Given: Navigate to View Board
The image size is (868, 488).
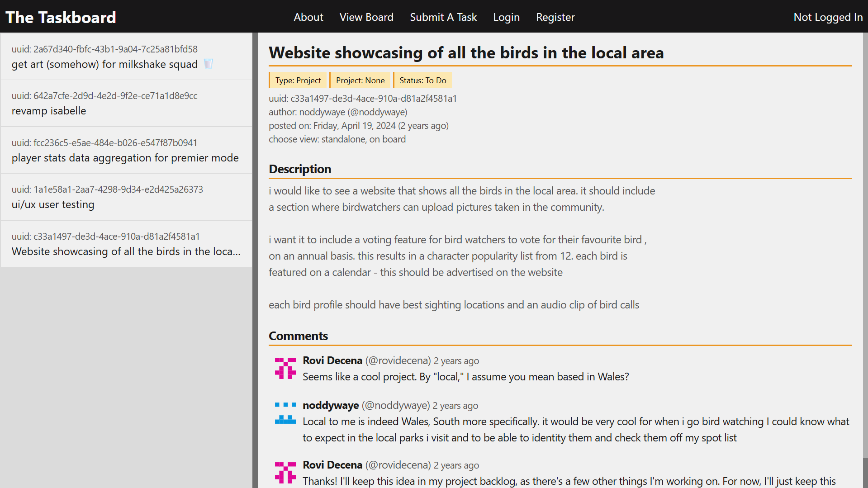Looking at the screenshot, I should [x=366, y=17].
